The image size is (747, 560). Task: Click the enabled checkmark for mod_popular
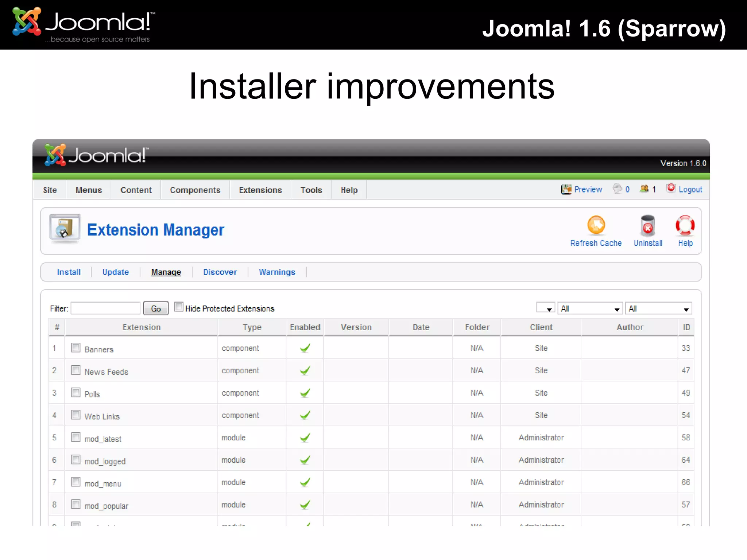[x=305, y=505]
